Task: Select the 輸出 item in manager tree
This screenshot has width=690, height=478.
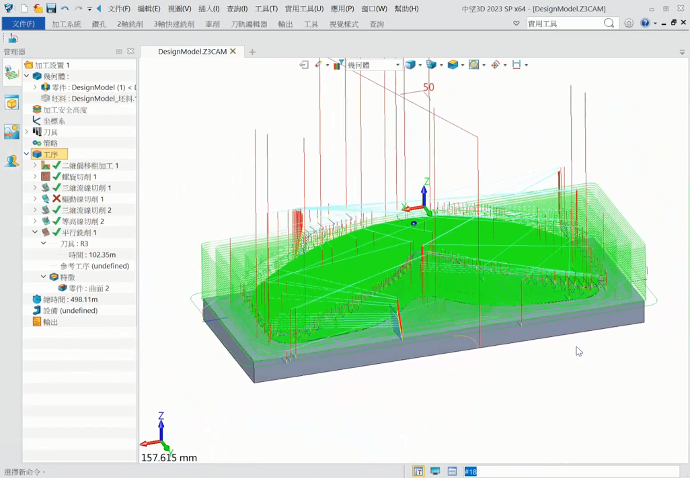Action: coord(50,322)
